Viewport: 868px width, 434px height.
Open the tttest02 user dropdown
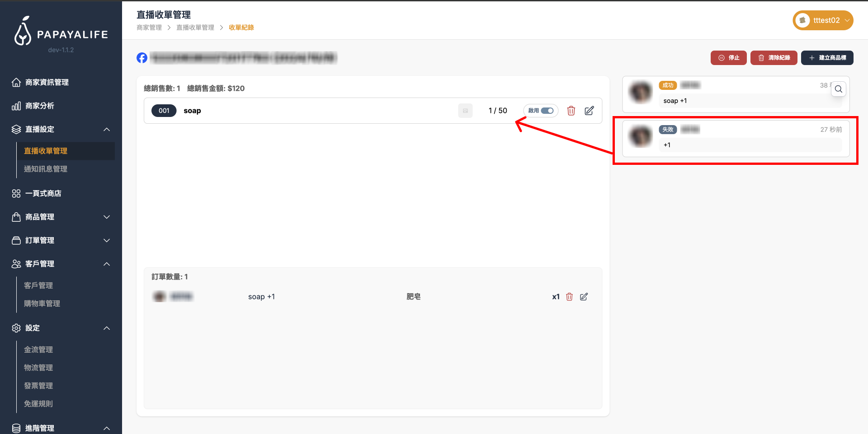click(x=823, y=20)
